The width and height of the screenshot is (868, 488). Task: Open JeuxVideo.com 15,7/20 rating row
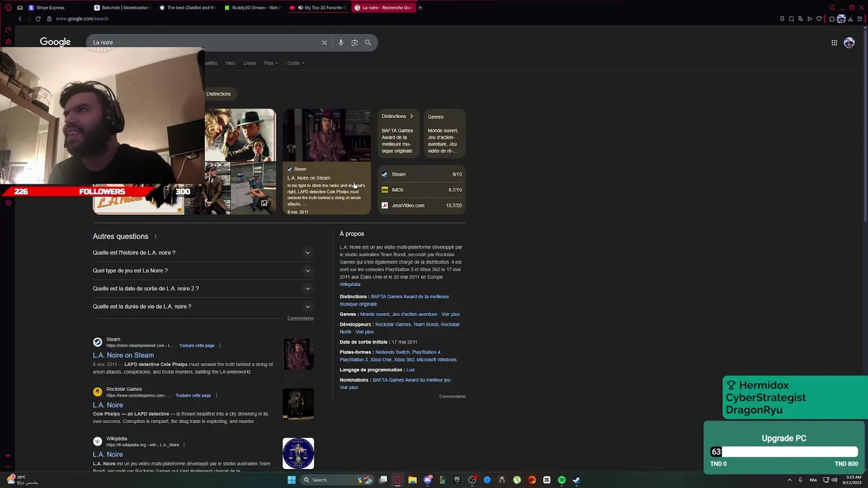coord(421,205)
